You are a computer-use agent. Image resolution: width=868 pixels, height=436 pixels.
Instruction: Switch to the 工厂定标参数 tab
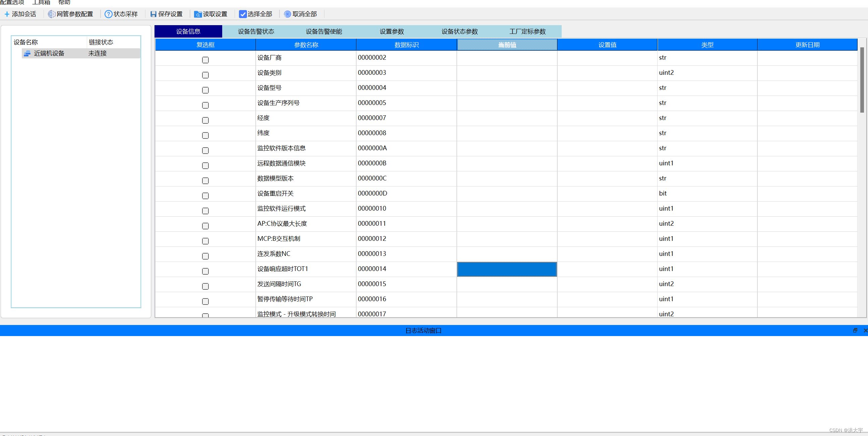click(528, 32)
